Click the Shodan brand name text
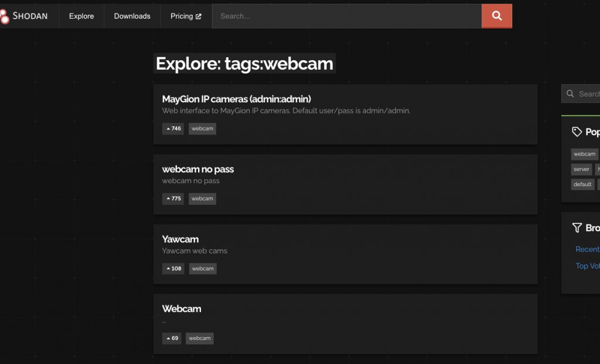Screen dimensions: 600x364 click(30, 16)
